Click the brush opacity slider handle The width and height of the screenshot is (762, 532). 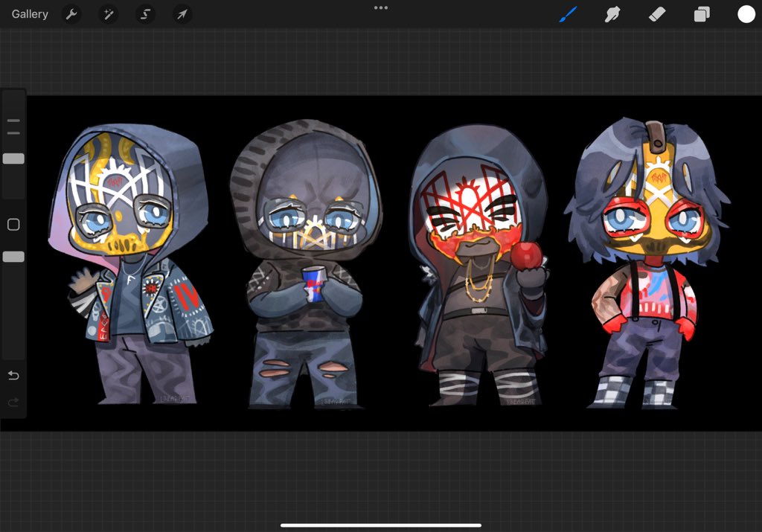pyautogui.click(x=13, y=257)
